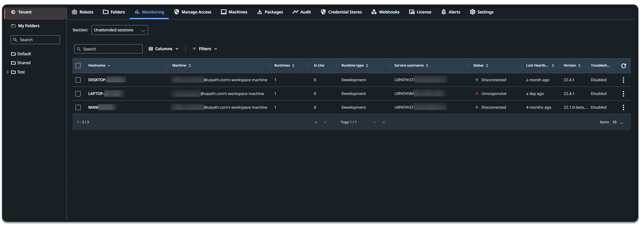This screenshot has height=229, width=644.
Task: Click the Troubleshooting column header
Action: (600, 66)
